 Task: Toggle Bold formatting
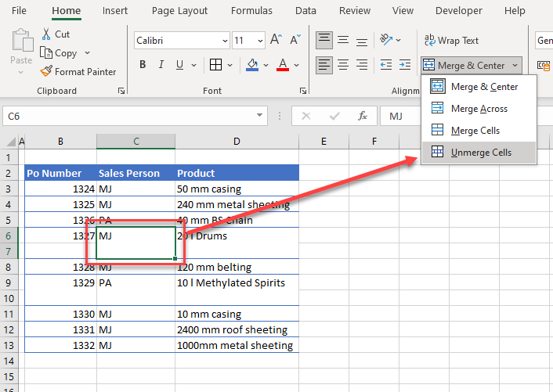tap(143, 65)
